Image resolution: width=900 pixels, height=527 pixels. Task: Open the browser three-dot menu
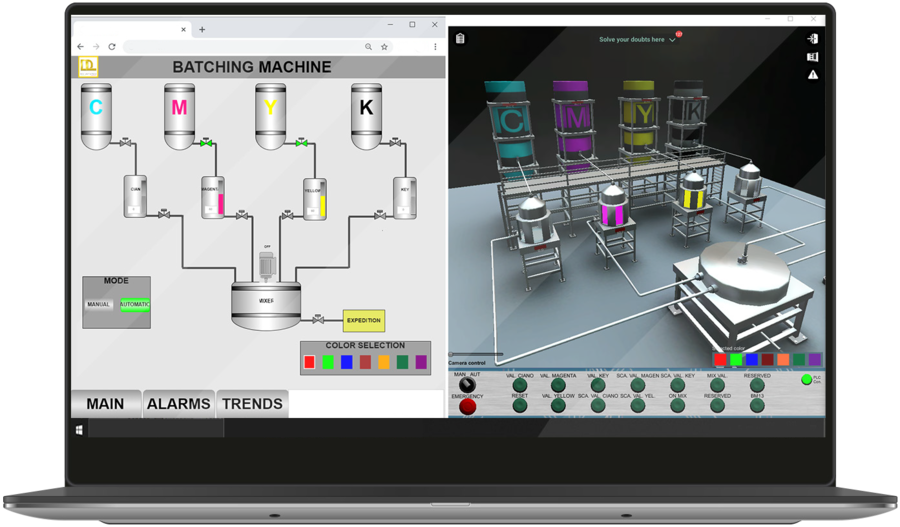[435, 46]
